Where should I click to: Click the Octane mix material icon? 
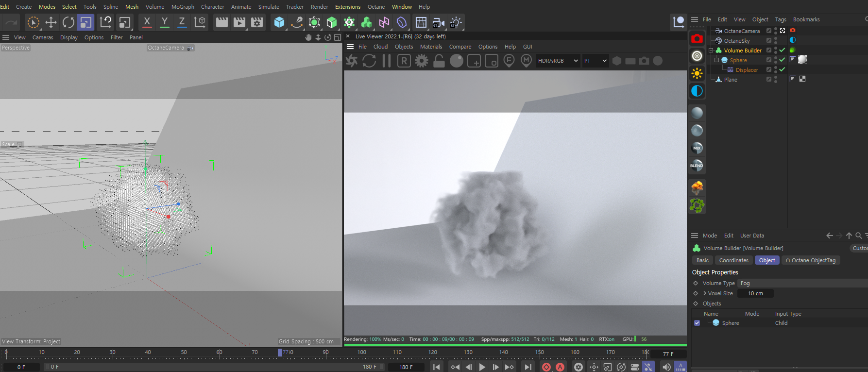tap(697, 148)
